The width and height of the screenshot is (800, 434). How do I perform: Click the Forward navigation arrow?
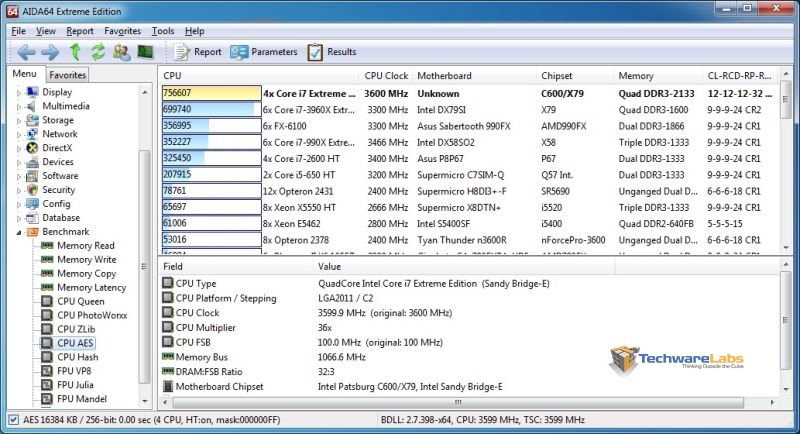tap(50, 52)
